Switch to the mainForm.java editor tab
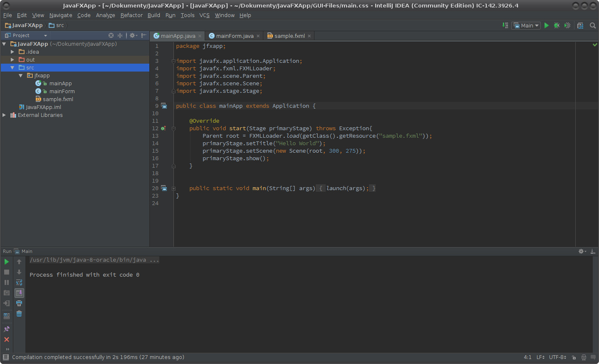 point(235,36)
